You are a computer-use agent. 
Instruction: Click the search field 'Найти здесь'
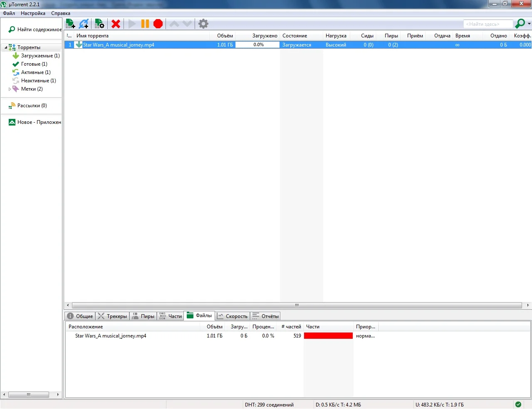pos(488,24)
